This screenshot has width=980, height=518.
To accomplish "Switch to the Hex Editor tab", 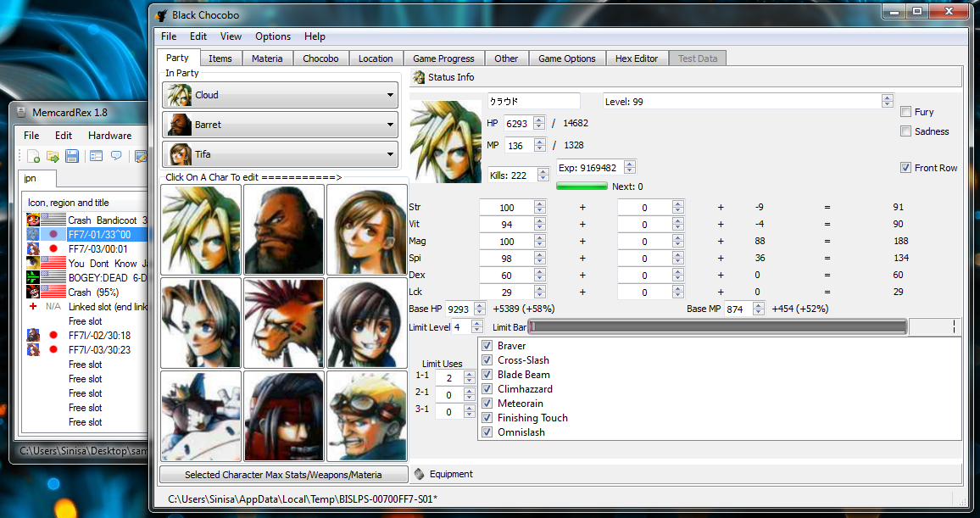I will pyautogui.click(x=637, y=58).
